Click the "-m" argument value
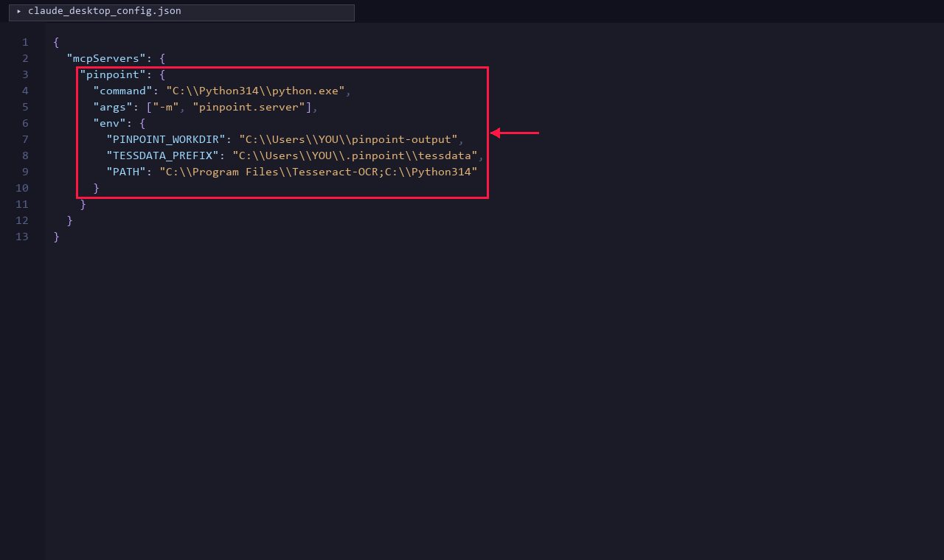944x560 pixels. coord(167,107)
